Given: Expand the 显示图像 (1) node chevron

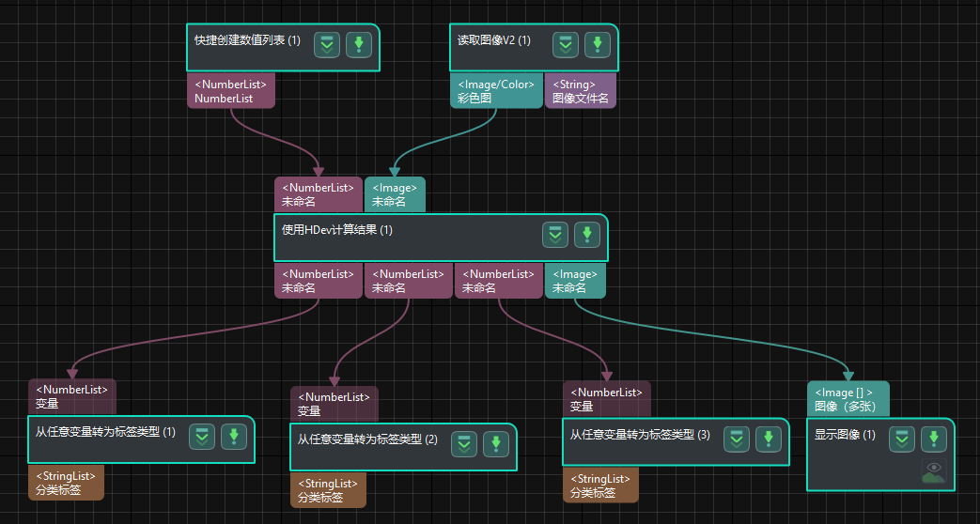Looking at the screenshot, I should click(902, 439).
